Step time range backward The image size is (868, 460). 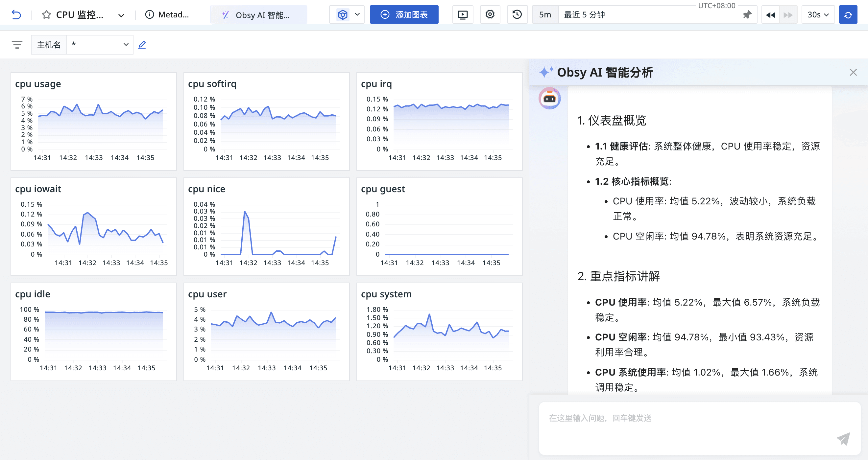pyautogui.click(x=770, y=14)
